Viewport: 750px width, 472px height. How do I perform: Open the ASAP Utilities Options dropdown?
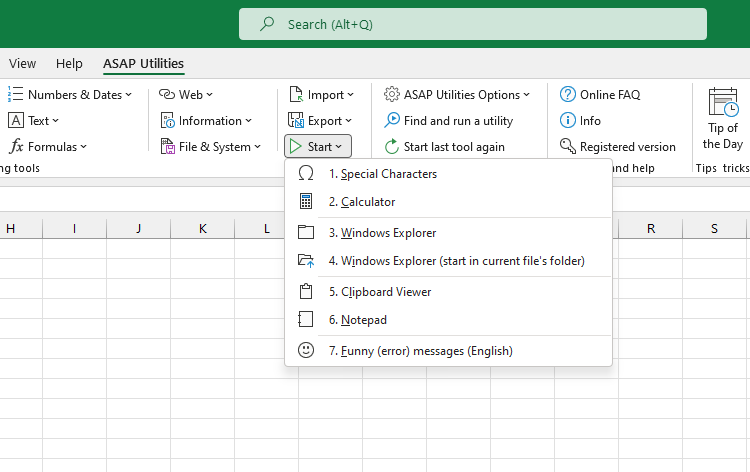(457, 95)
